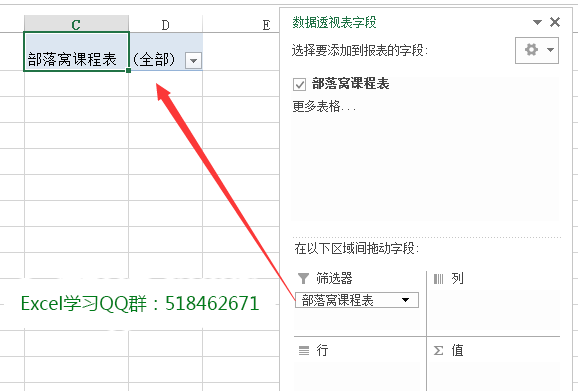Click the 在以下区域间拖动字段 label
578x391 pixels.
tap(356, 248)
